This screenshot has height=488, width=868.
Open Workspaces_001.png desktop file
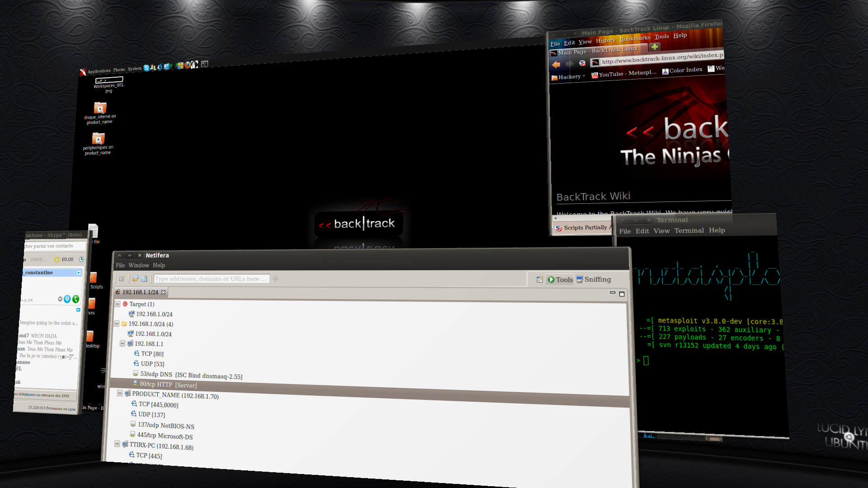point(108,84)
